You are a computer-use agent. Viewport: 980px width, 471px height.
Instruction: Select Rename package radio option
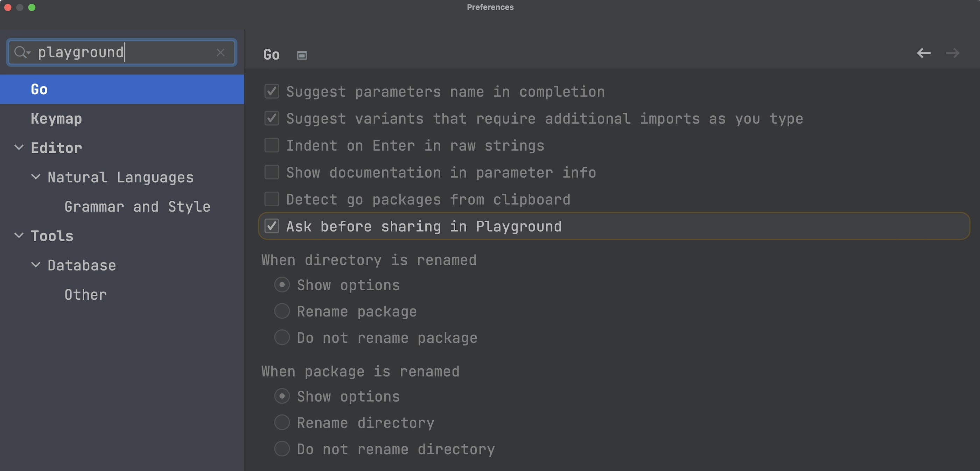click(282, 311)
